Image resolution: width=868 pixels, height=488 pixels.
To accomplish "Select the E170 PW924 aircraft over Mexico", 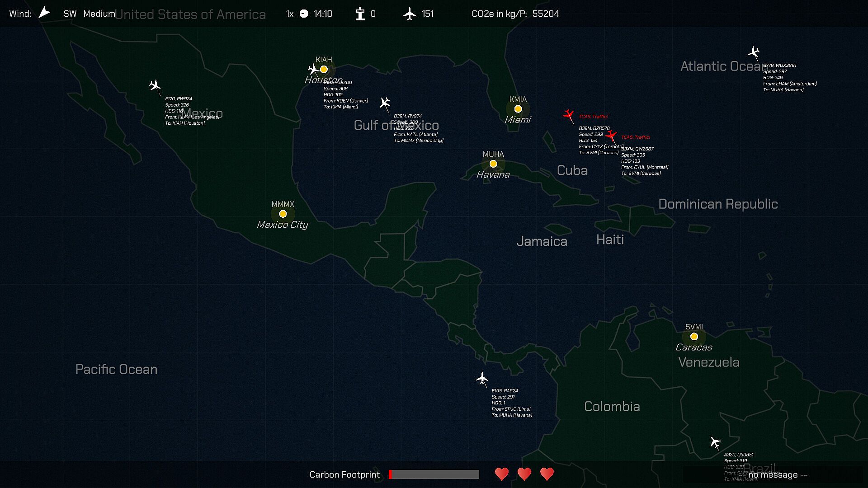I will 155,85.
